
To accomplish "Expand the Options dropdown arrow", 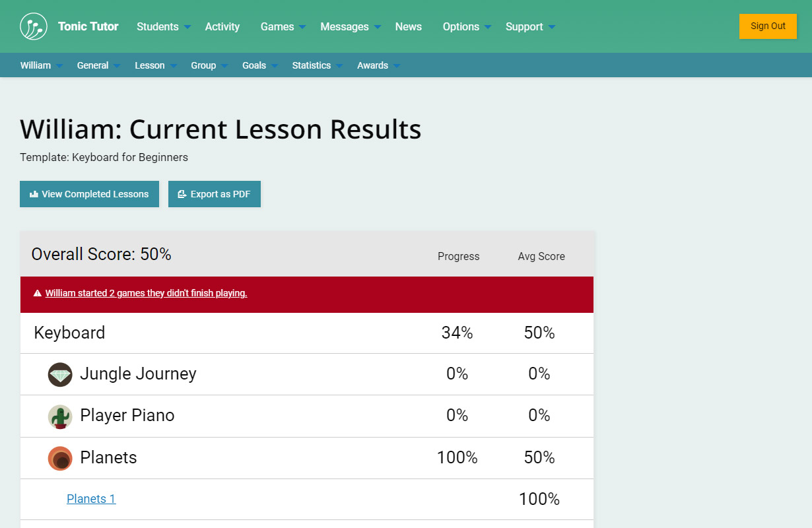I will coord(488,27).
